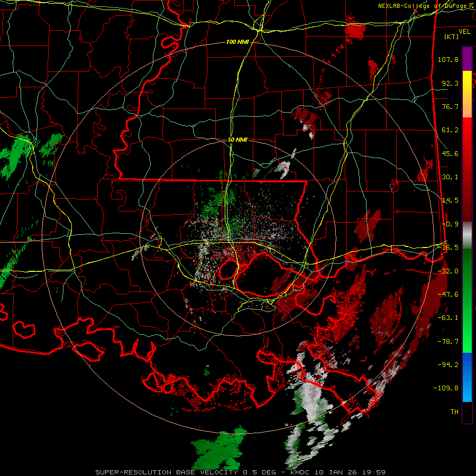Click the VEL legend title
The width and height of the screenshot is (476, 476).
pos(464,32)
